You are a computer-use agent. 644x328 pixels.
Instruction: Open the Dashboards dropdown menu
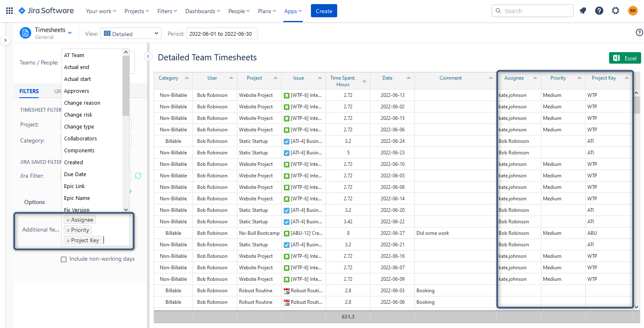tap(203, 11)
